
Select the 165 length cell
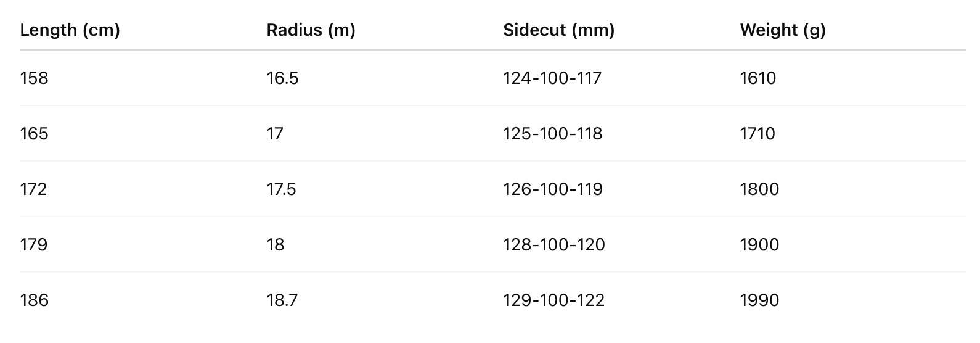point(34,134)
